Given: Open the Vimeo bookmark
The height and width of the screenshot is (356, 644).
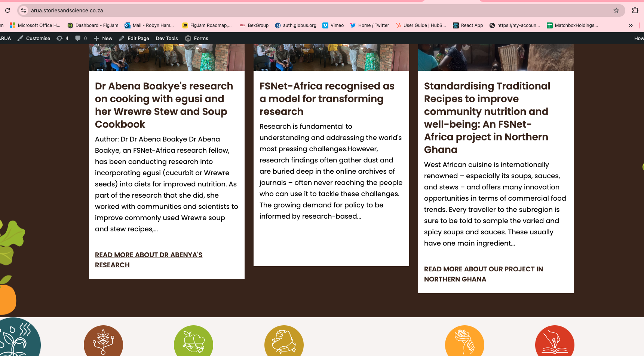Looking at the screenshot, I should tap(333, 25).
